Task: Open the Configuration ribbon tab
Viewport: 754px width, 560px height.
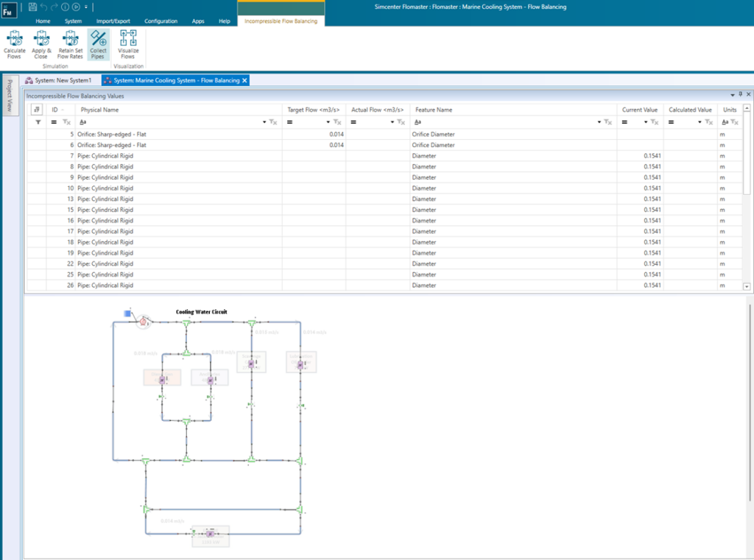Action: [x=161, y=21]
